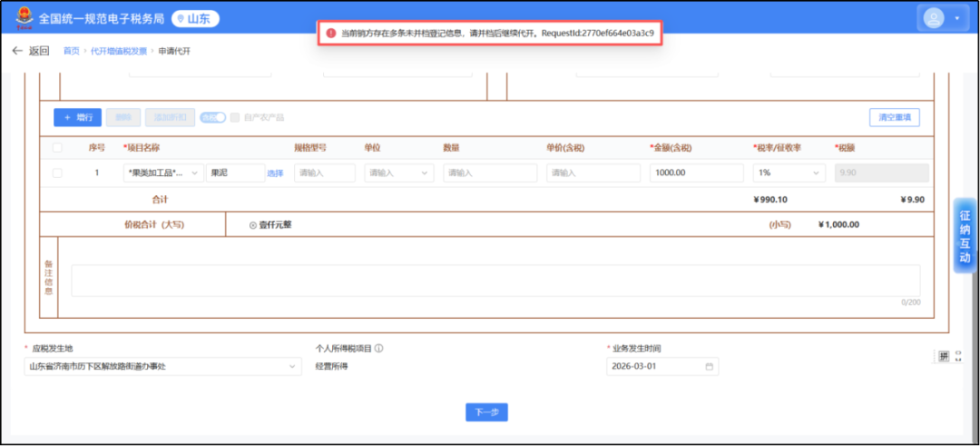Click the red error icon in alert
The width and height of the screenshot is (980, 446).
pos(330,33)
